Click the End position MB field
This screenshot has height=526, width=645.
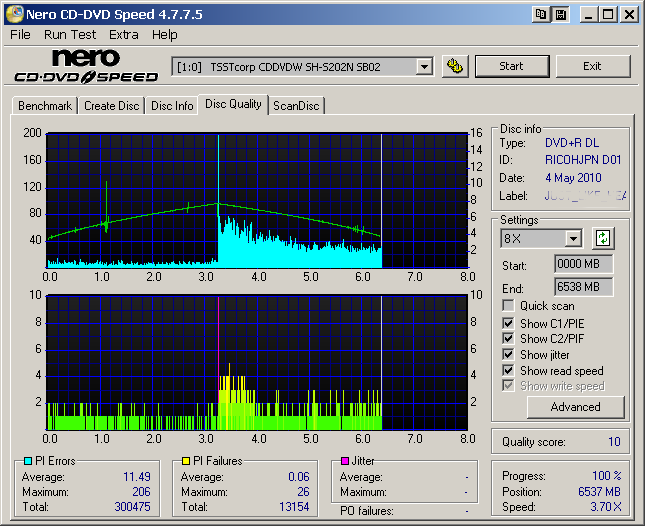pos(583,287)
